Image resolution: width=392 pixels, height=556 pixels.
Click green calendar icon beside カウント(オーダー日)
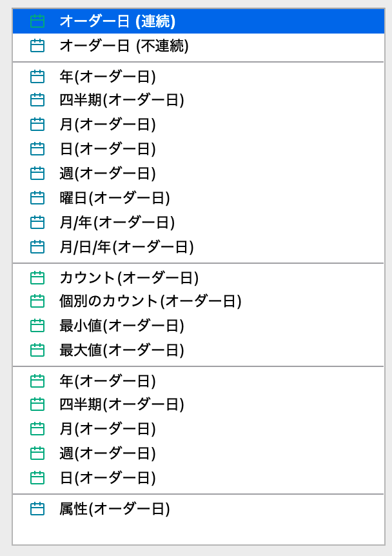coord(37,278)
